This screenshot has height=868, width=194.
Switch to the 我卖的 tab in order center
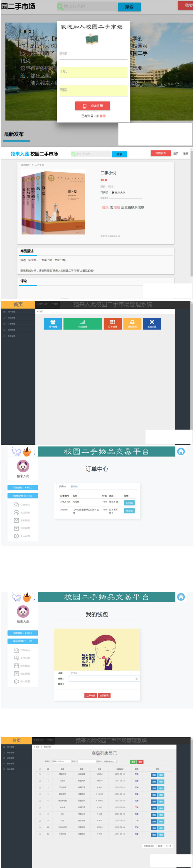click(74, 486)
